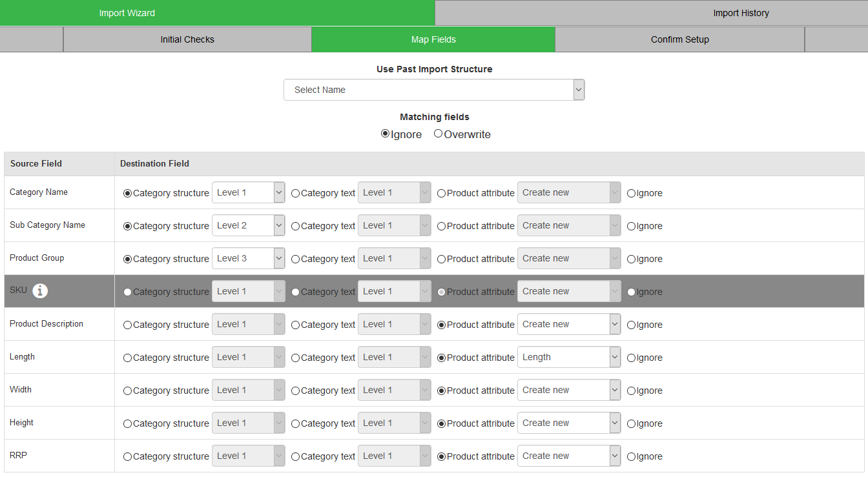The width and height of the screenshot is (868, 477).
Task: Select Ignore for Category Name row
Action: [632, 193]
